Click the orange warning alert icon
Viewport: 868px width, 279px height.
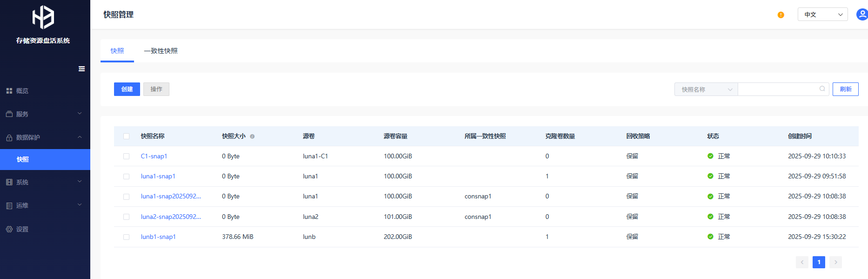tap(781, 15)
